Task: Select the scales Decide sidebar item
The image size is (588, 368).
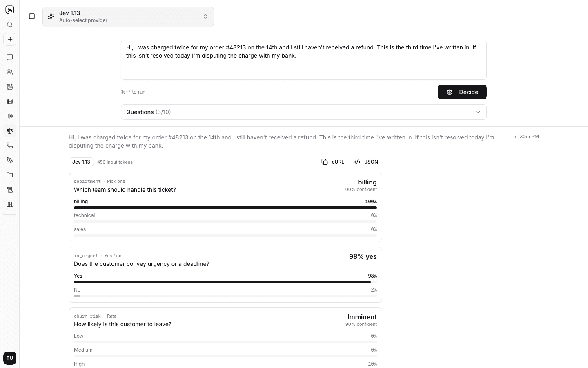Action: click(10, 131)
